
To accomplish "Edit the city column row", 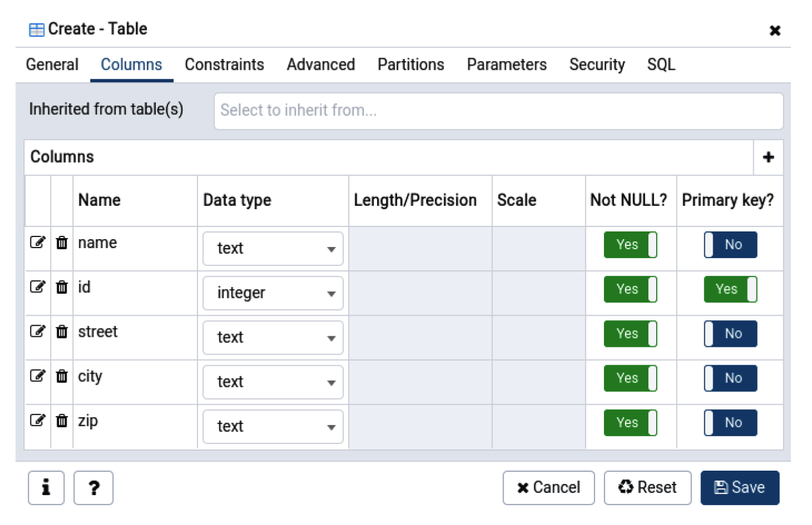I will 37,376.
